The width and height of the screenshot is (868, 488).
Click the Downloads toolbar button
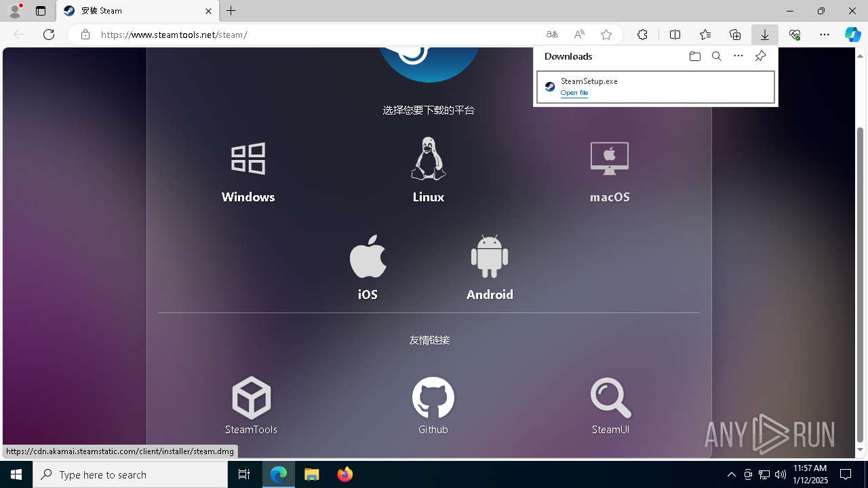coord(764,35)
